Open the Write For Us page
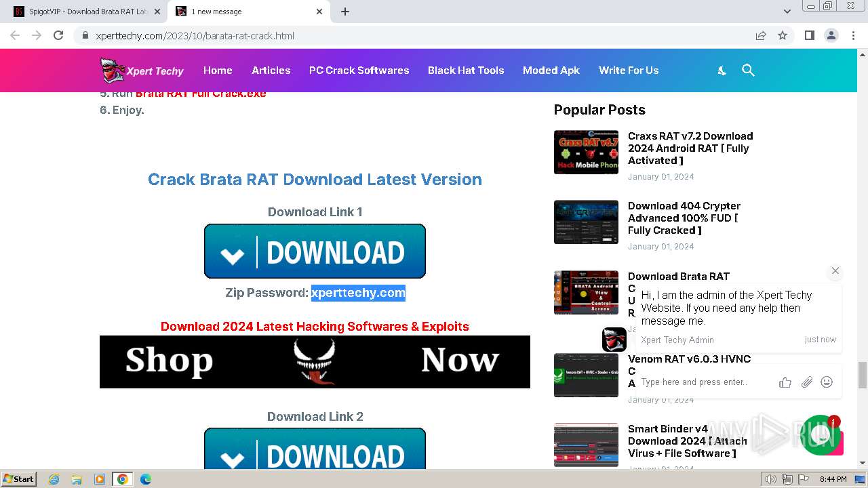Screen dimensions: 868x488 [x=629, y=70]
